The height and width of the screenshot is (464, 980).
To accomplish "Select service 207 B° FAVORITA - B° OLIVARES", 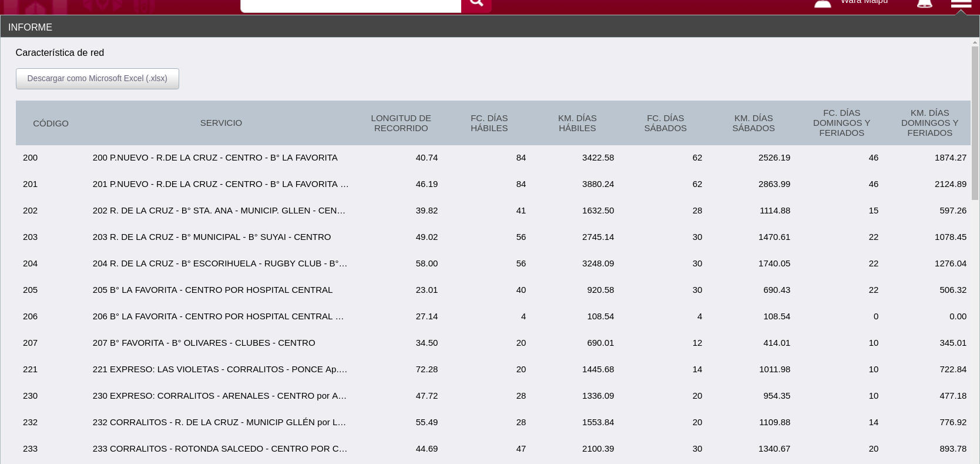I will (x=203, y=343).
